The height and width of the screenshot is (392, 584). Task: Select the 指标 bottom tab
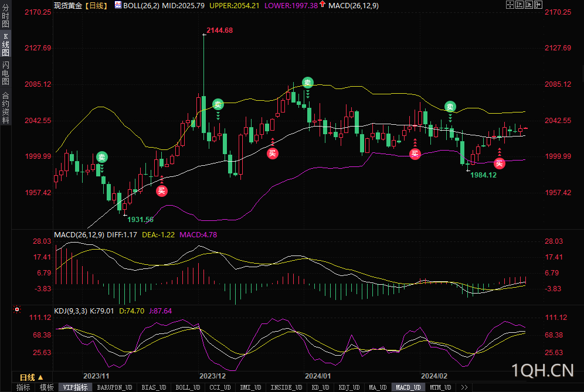23,387
